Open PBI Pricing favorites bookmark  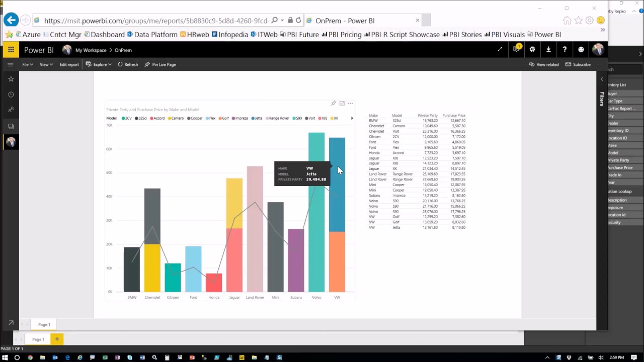(341, 35)
